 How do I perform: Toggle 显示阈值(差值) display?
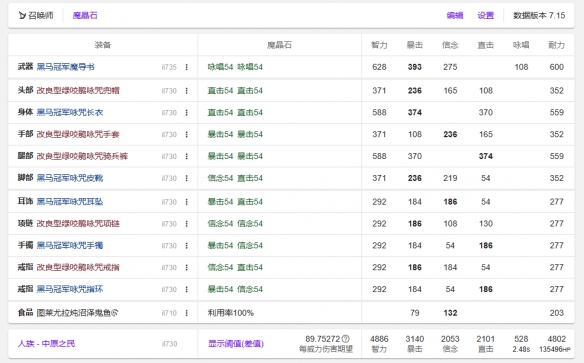236,344
